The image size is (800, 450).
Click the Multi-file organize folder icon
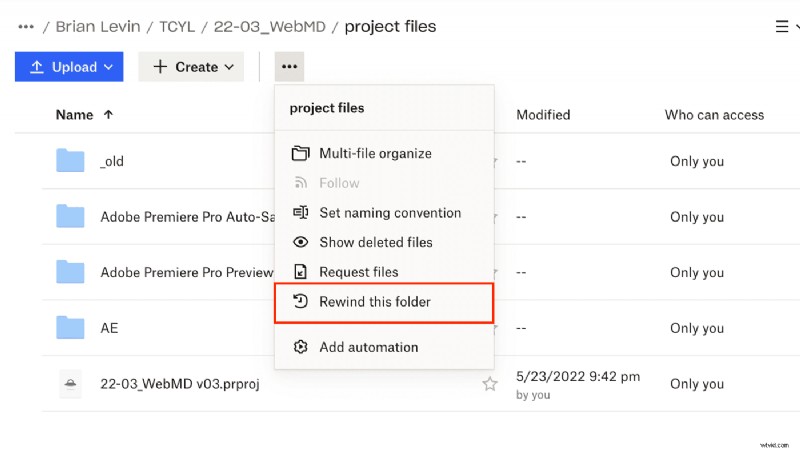(x=300, y=153)
